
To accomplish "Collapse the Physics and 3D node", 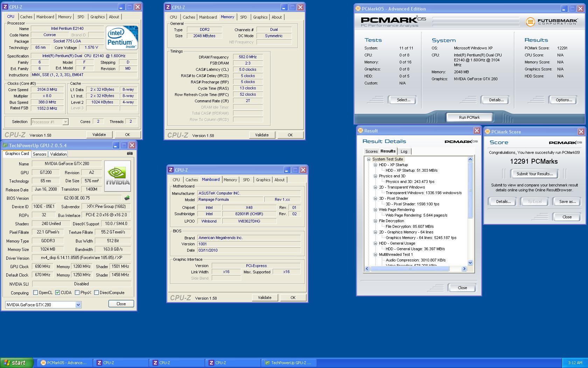I will pos(375,176).
